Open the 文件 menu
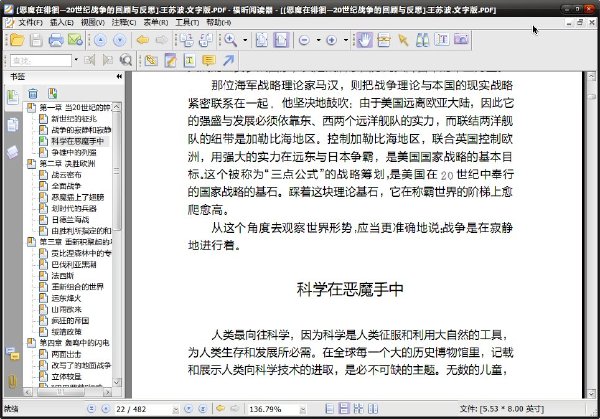Viewport: 600px width, 419px height. [x=31, y=23]
